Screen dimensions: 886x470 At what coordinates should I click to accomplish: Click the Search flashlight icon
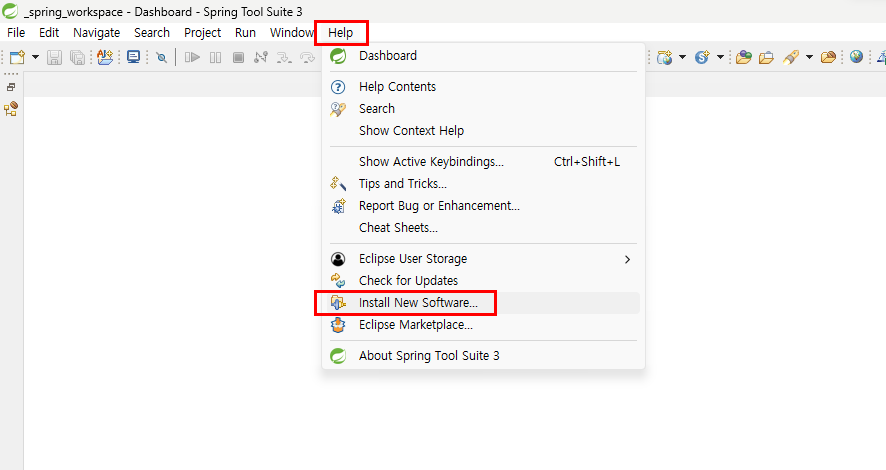pos(791,57)
